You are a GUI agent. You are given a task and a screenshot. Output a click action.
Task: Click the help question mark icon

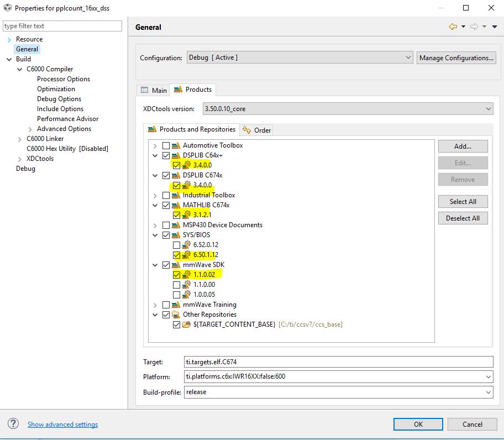pos(13,423)
